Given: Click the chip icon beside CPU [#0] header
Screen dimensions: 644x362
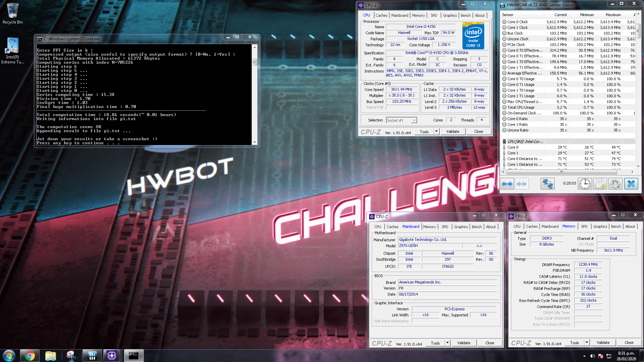Looking at the screenshot, I should (504, 142).
